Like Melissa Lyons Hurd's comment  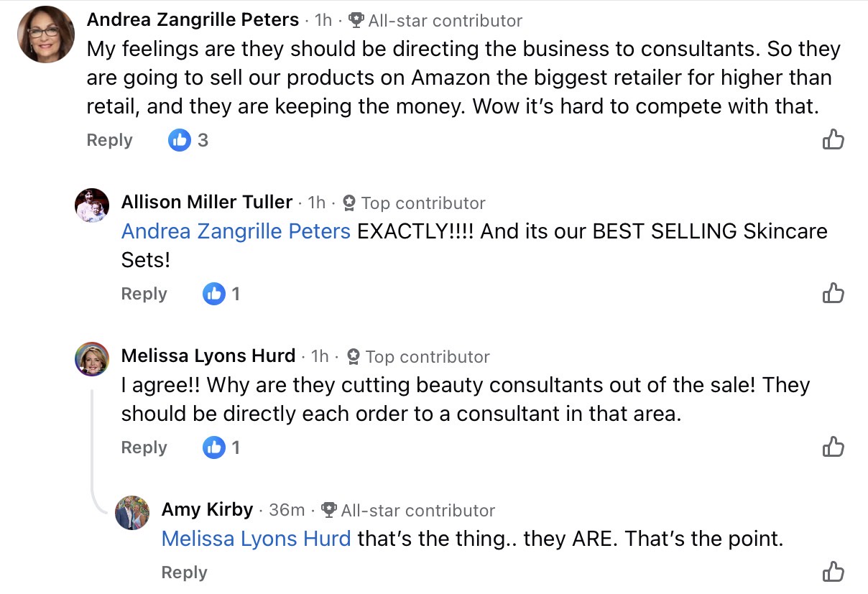tap(833, 447)
